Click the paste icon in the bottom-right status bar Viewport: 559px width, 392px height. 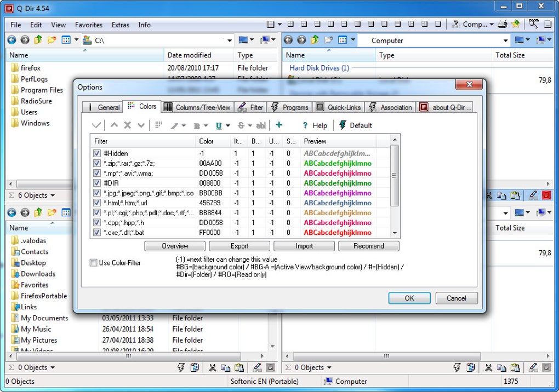515,367
